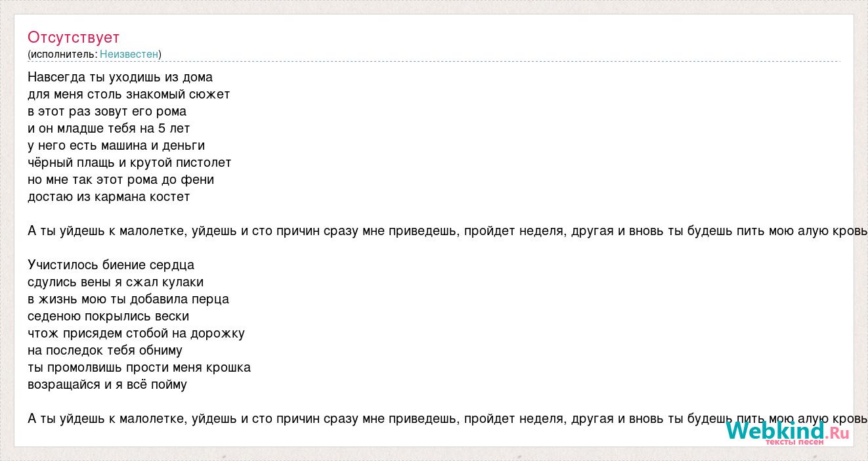This screenshot has height=461, width=868.
Task: Click the song title Отсутствует
Action: point(74,37)
